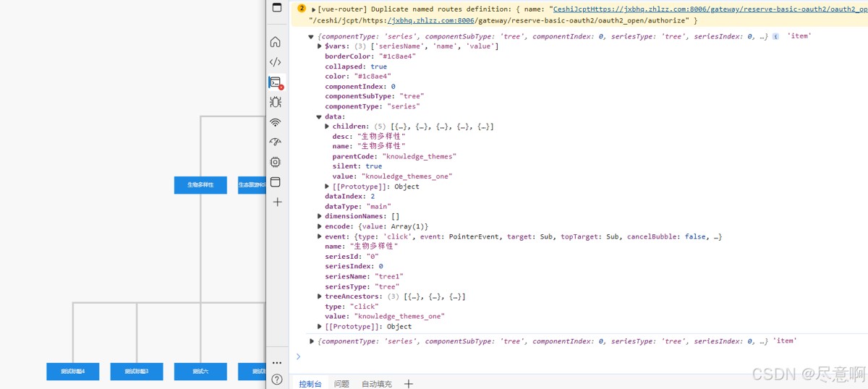Expand the vue-router warning message arrow
This screenshot has width=868, height=389.
pyautogui.click(x=313, y=9)
